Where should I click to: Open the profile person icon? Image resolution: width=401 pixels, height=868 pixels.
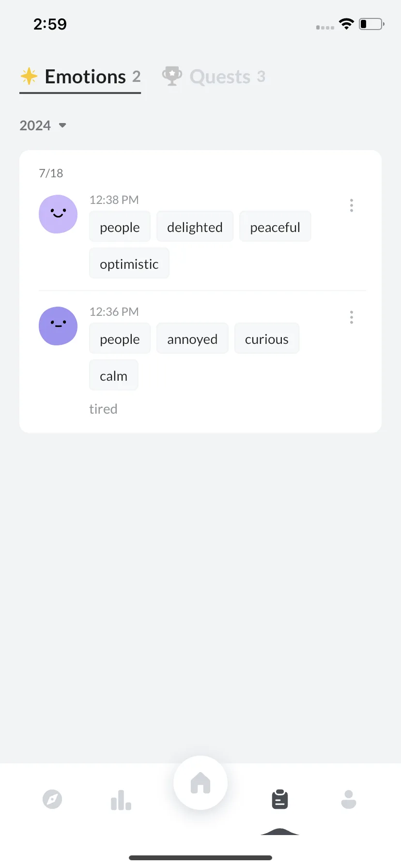click(x=349, y=799)
